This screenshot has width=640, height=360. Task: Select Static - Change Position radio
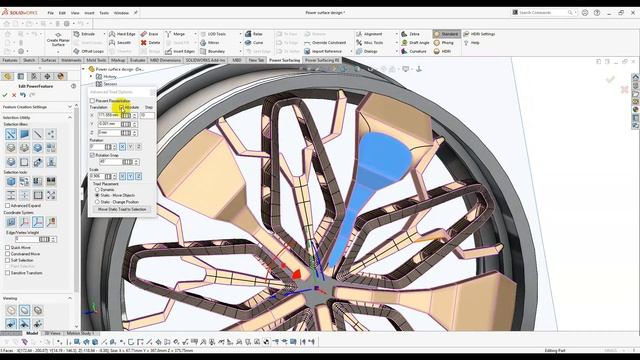point(97,202)
